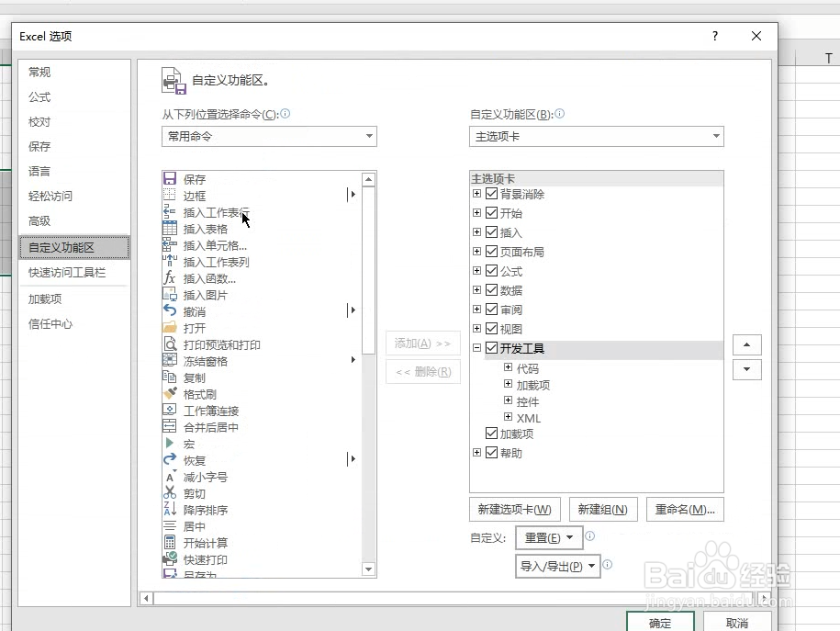Toggle the 审阅 tab checkbox
Viewport: 840px width, 631px height.
pyautogui.click(x=491, y=310)
